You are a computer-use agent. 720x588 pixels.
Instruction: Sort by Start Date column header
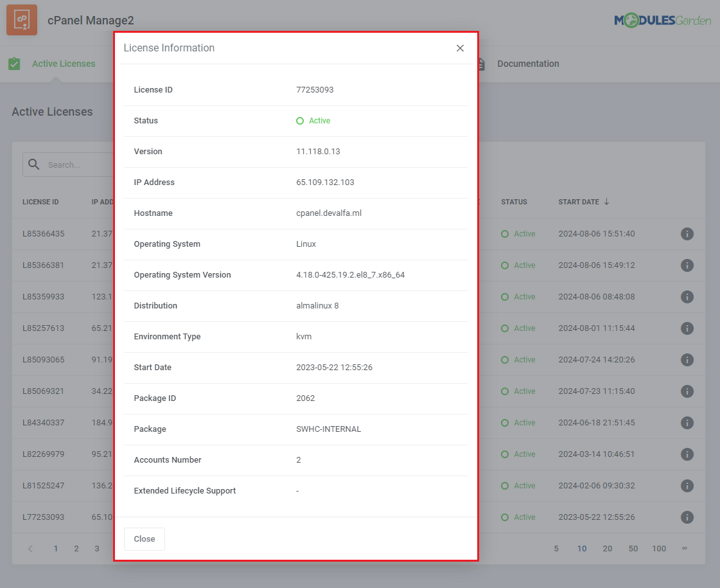(x=579, y=202)
